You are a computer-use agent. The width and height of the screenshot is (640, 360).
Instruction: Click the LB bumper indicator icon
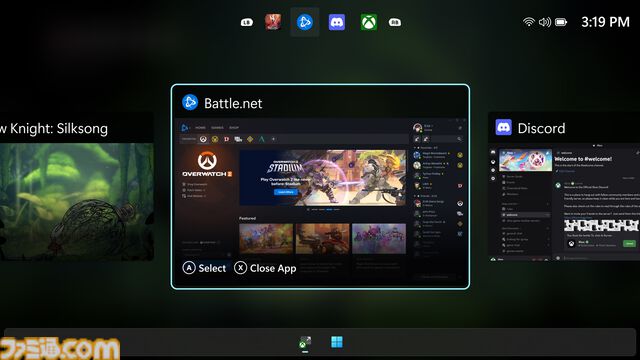247,22
